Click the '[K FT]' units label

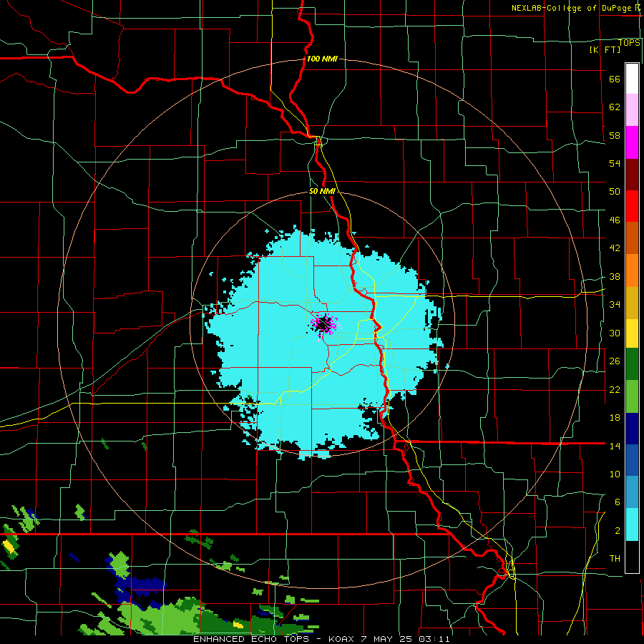[605, 49]
